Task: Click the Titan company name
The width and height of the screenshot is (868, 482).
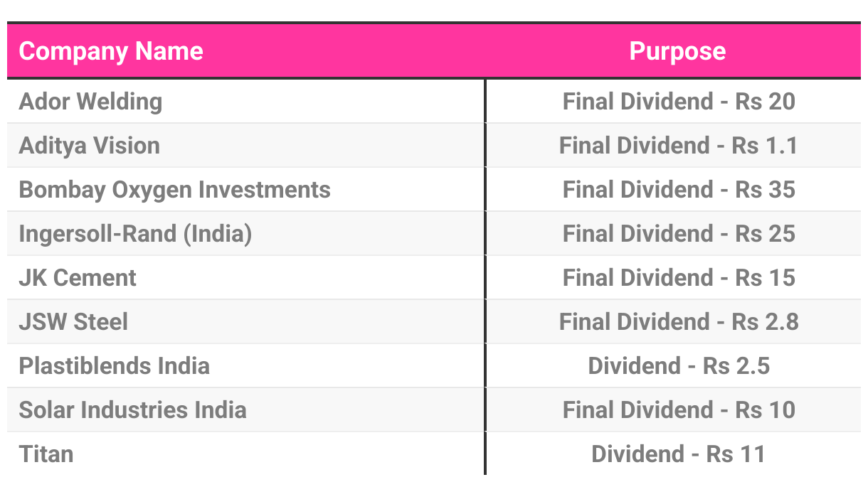Action: click(46, 454)
